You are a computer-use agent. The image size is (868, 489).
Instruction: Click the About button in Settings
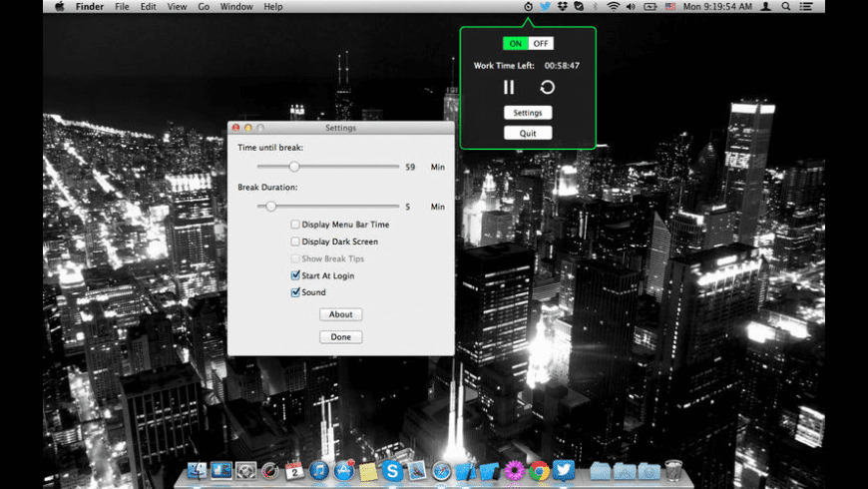[x=341, y=314]
